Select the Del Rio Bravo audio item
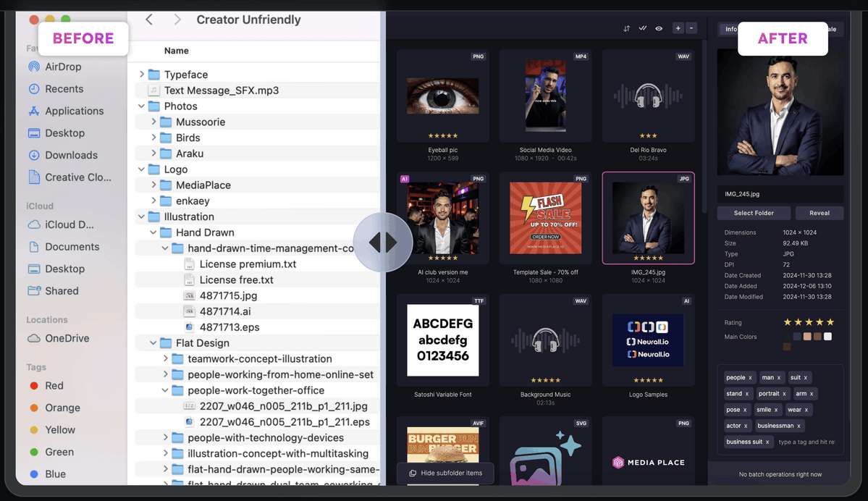Image resolution: width=868 pixels, height=501 pixels. tap(648, 96)
